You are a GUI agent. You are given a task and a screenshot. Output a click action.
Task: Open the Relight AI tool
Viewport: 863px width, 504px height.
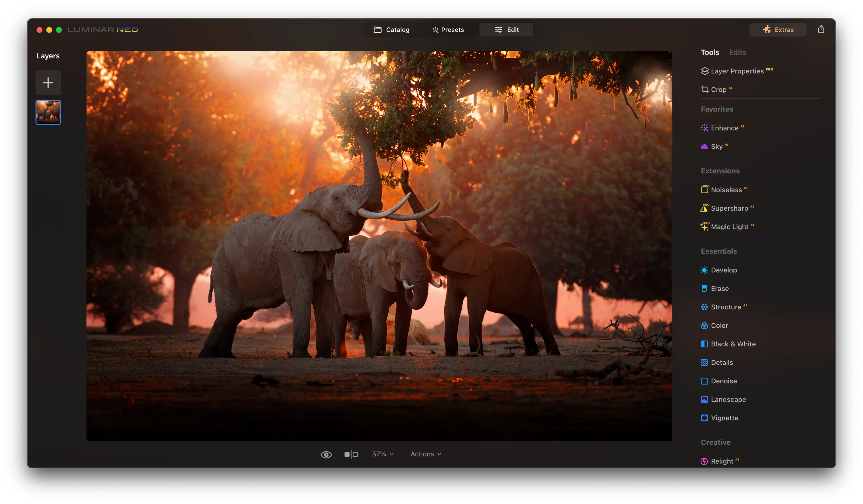pos(721,461)
